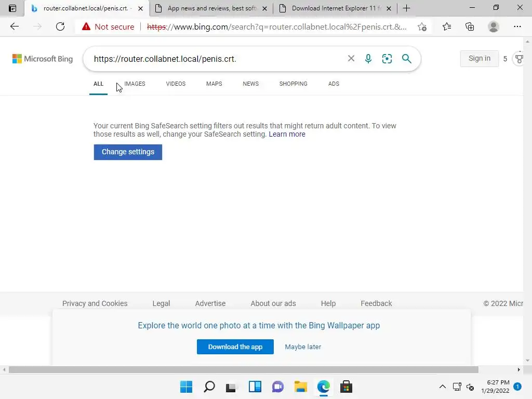Viewport: 532px width, 399px height.
Task: Switch to IMAGES results
Action: pyautogui.click(x=135, y=84)
